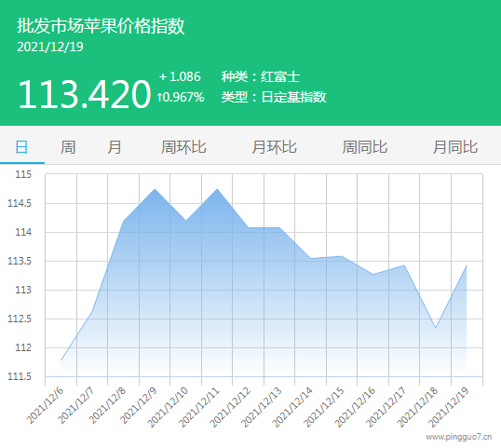
Task: Switch to 周环比 tab
Action: pyautogui.click(x=183, y=147)
